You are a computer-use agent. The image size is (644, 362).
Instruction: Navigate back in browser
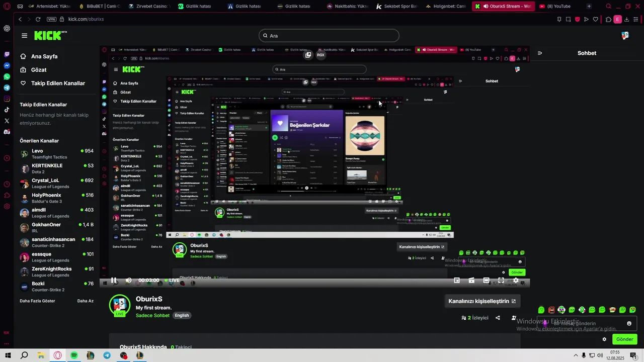point(20,19)
